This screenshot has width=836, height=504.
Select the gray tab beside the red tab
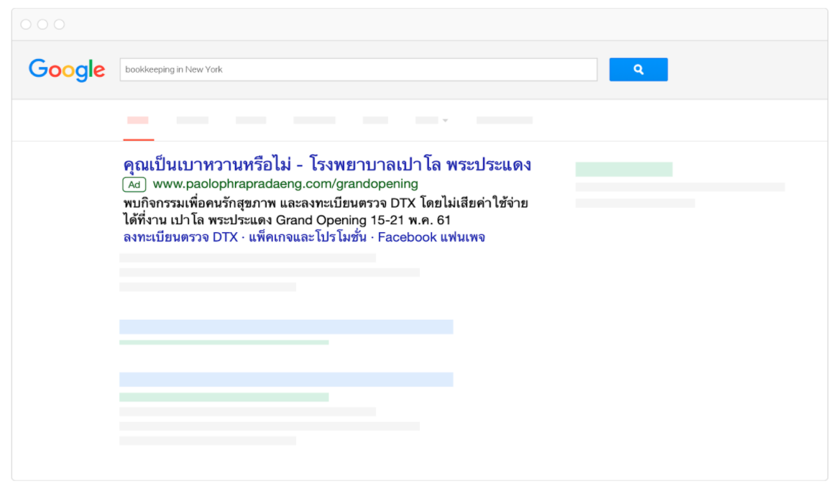coord(192,121)
